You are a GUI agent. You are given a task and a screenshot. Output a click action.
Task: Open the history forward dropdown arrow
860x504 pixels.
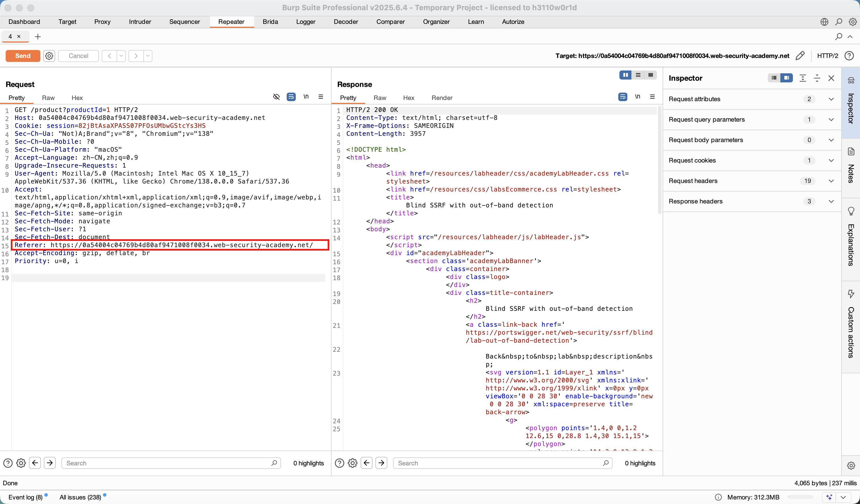148,56
